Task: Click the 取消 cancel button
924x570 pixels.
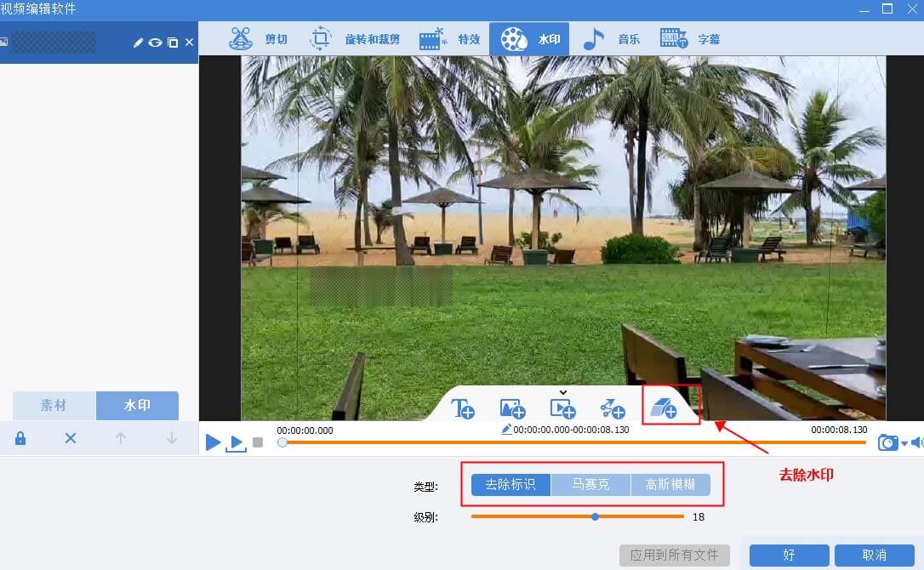Action: pos(875,556)
